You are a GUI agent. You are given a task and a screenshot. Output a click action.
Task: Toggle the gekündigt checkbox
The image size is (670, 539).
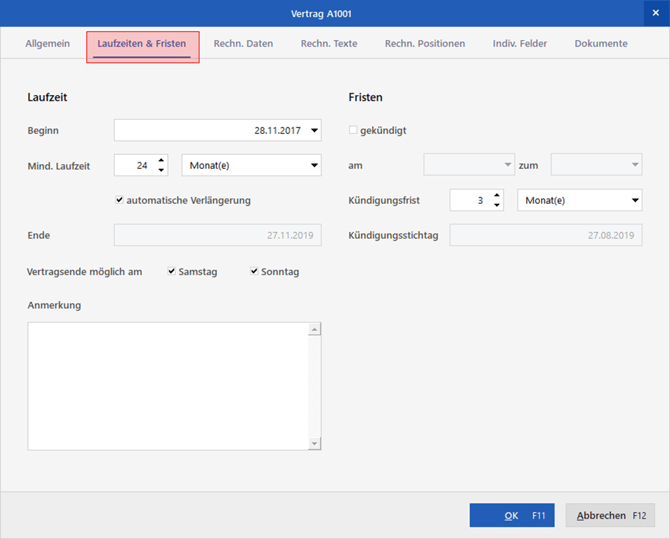[353, 130]
